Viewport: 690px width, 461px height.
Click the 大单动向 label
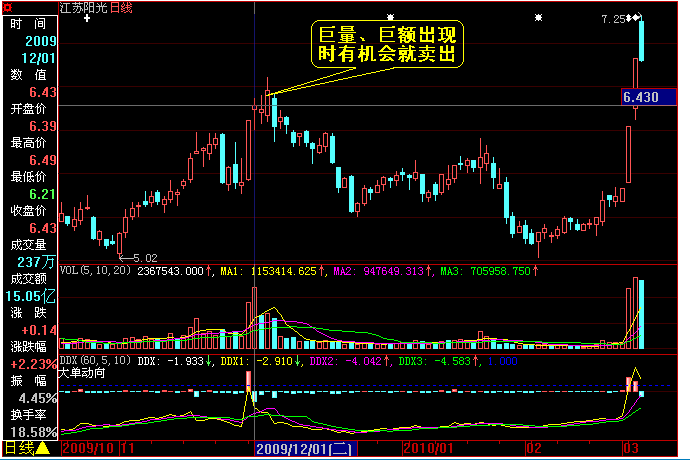pos(82,373)
